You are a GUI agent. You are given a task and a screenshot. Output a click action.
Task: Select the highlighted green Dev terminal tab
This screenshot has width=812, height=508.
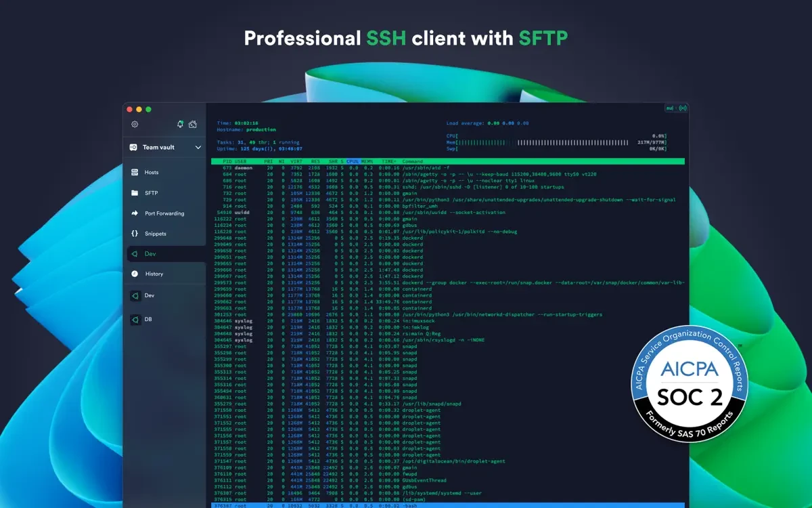tap(150, 254)
